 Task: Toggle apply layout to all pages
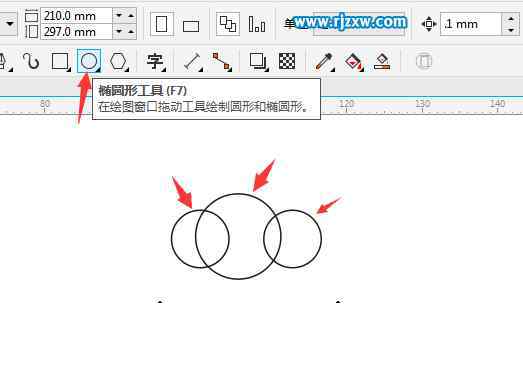pos(228,24)
